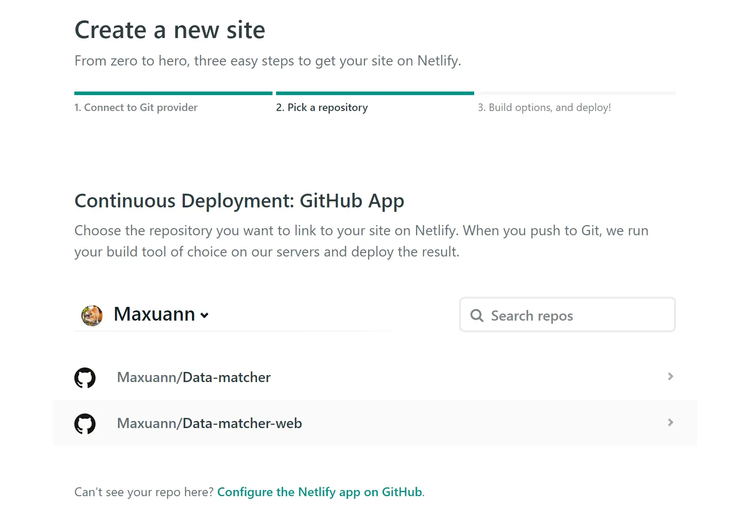Click the Continuous Deployment: GitHub App heading

[239, 201]
